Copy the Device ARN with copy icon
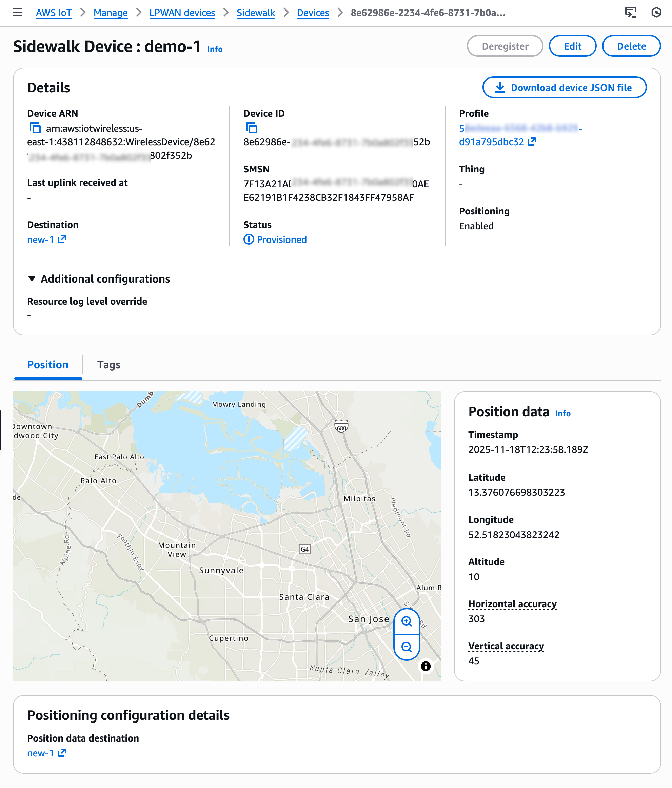Screen dimensions: 672x788 (35, 128)
